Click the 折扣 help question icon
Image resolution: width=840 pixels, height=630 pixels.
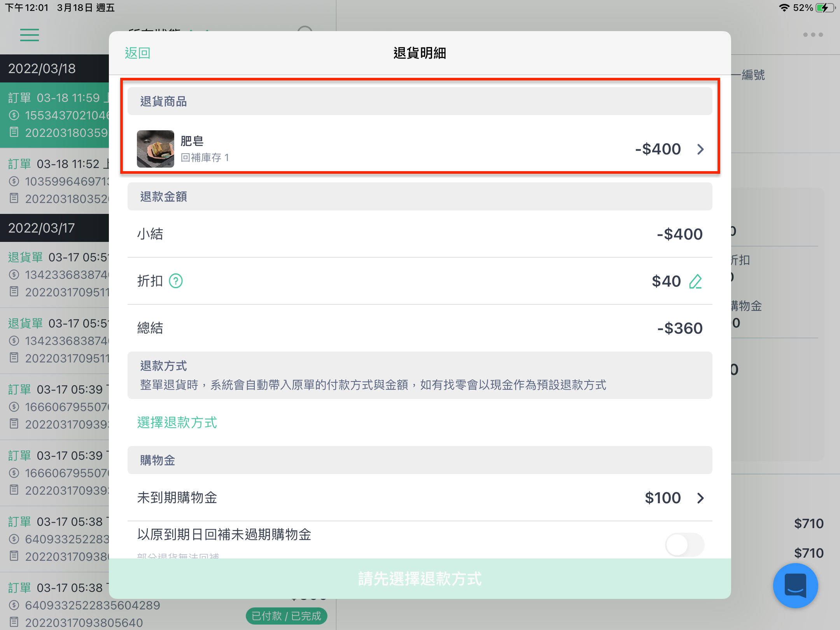coord(176,281)
